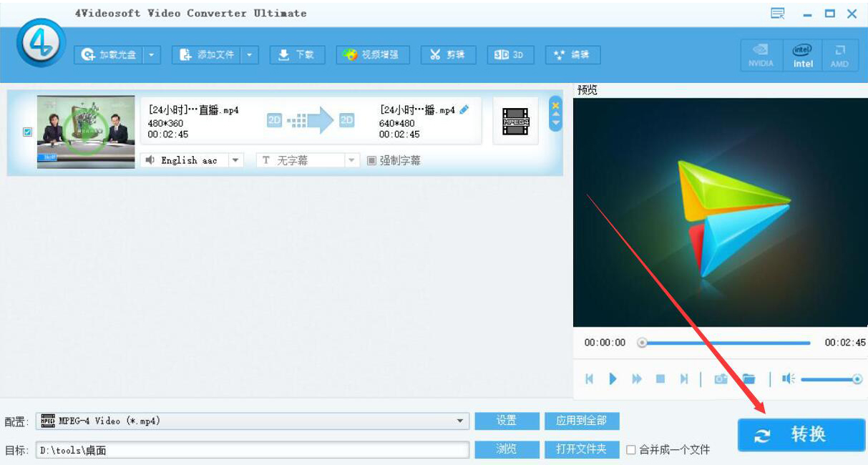
Task: Click the source 2D badge
Action: coord(275,120)
